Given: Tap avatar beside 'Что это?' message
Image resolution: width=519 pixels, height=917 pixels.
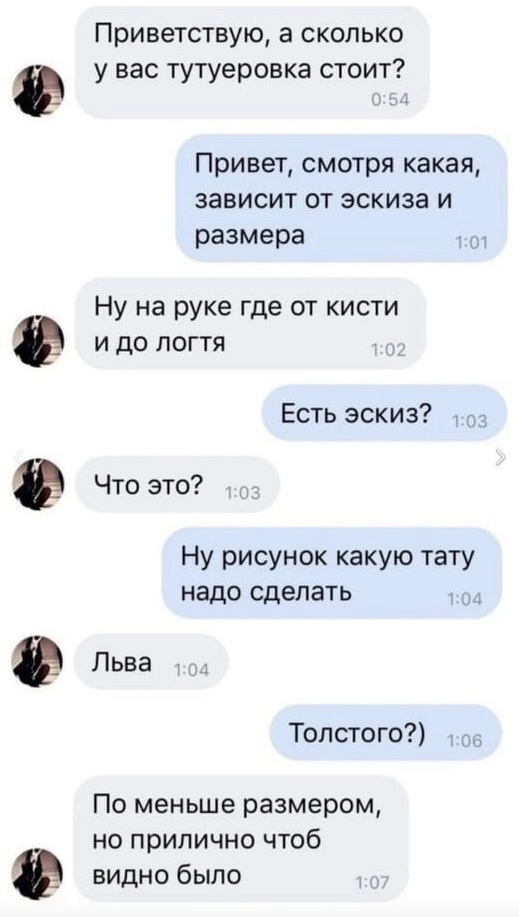Looking at the screenshot, I should pyautogui.click(x=39, y=484).
